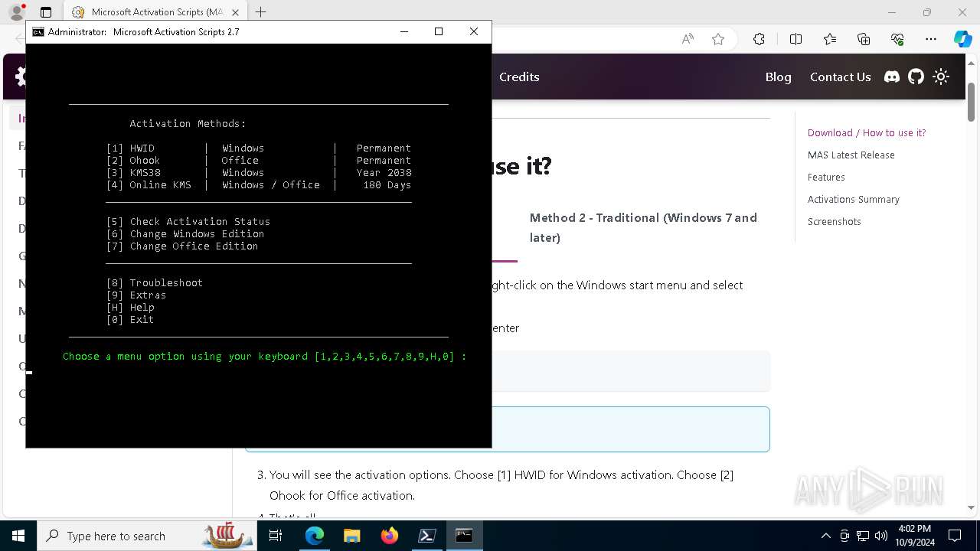Open Task View icon on taskbar

coord(276,536)
